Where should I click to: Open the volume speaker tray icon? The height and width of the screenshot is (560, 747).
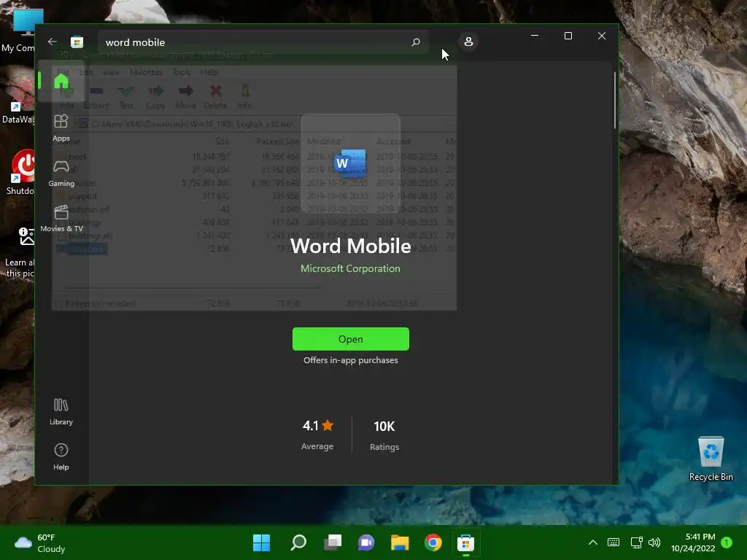[x=654, y=542]
